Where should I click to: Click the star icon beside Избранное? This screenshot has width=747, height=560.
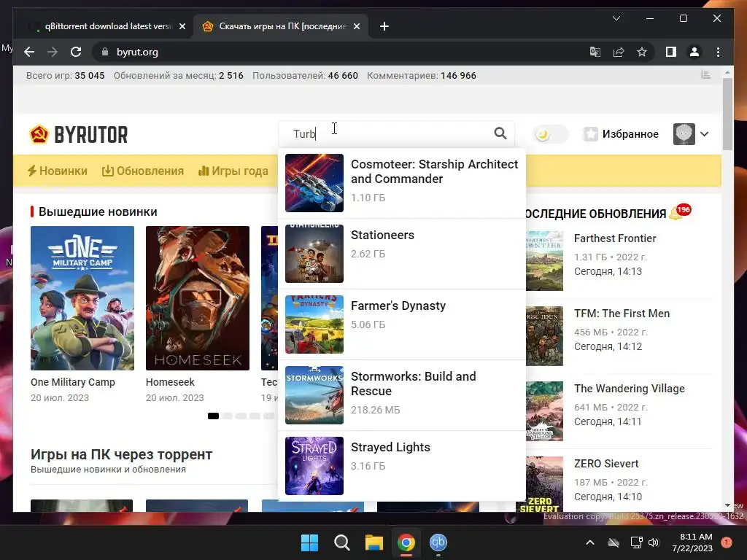tap(590, 134)
